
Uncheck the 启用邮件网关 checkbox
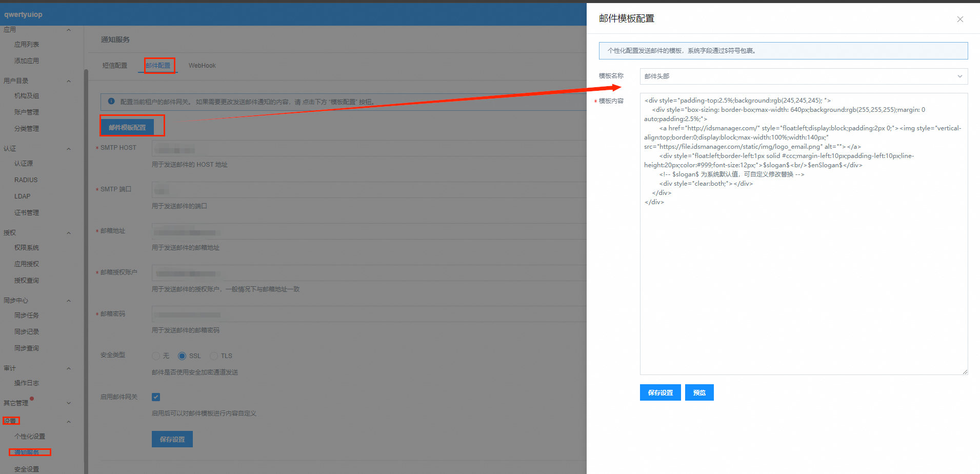pyautogui.click(x=156, y=397)
